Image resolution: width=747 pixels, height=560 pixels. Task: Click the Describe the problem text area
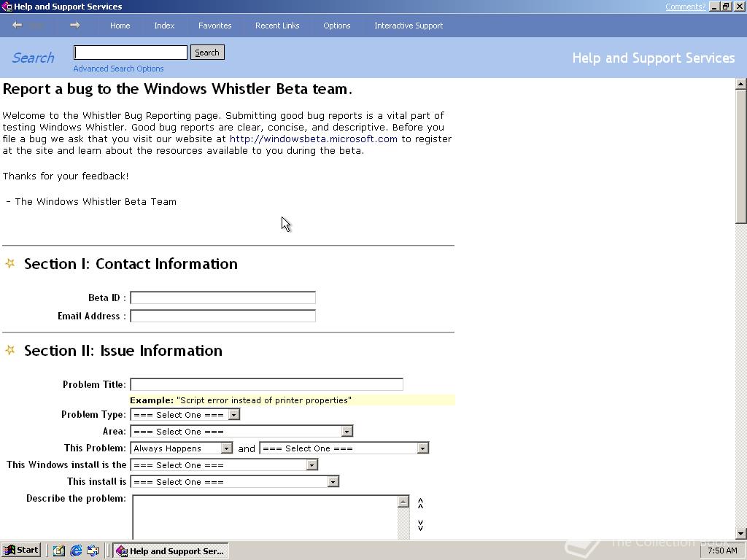tap(265, 517)
